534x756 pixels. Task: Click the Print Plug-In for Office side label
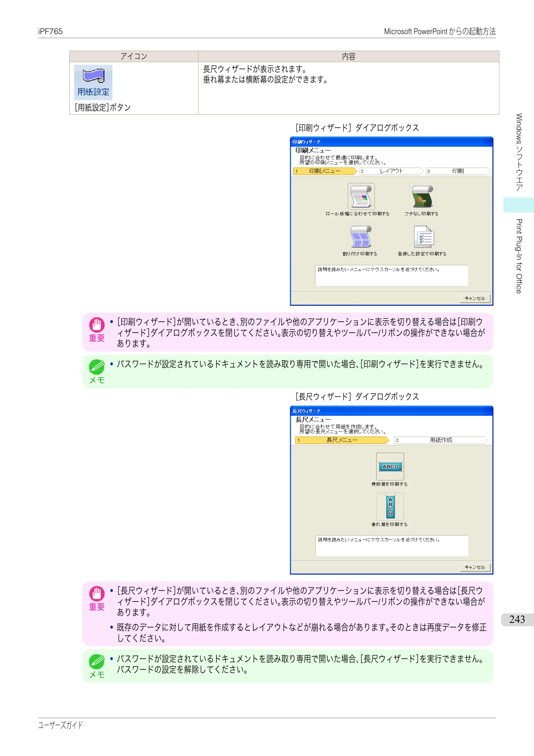[519, 256]
